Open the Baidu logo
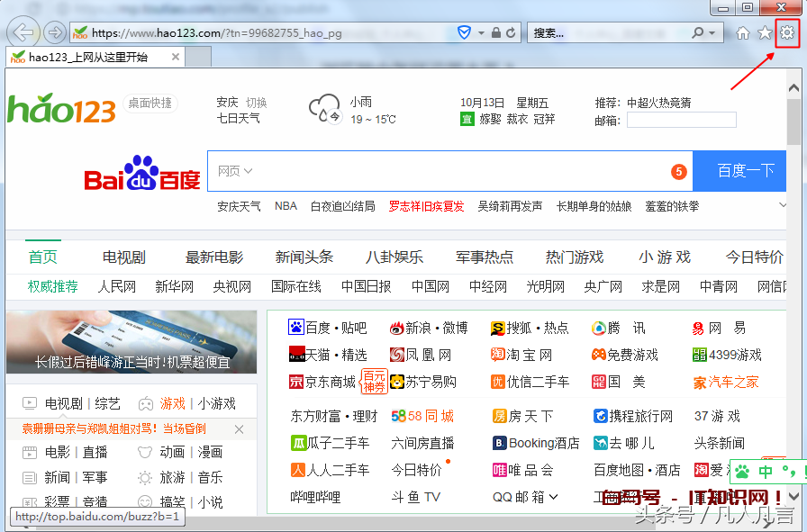 (x=142, y=173)
